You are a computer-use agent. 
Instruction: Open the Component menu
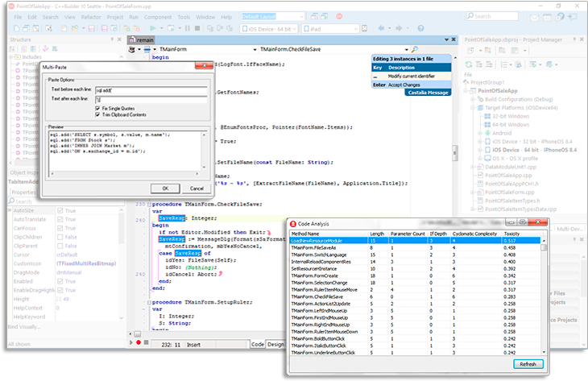click(158, 17)
